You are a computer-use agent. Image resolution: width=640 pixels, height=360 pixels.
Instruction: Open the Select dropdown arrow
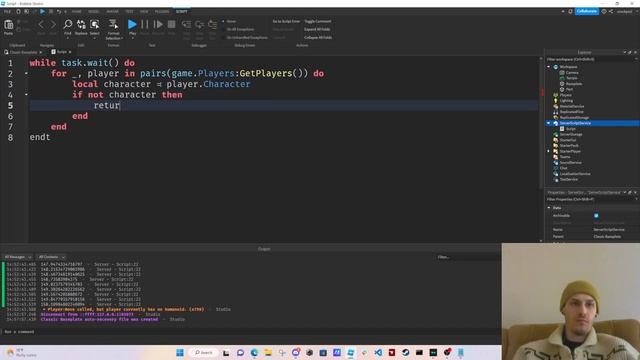point(94,38)
